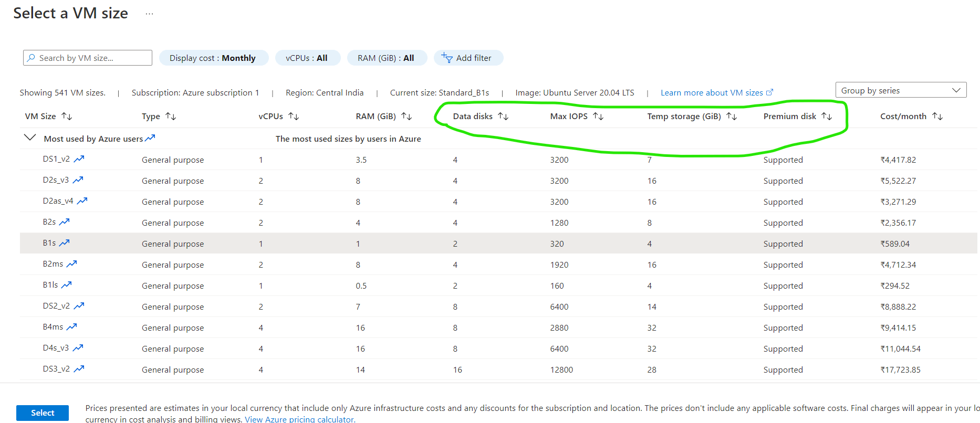The width and height of the screenshot is (980, 423).
Task: Click the trend icon next to D4s_v3
Action: 78,348
